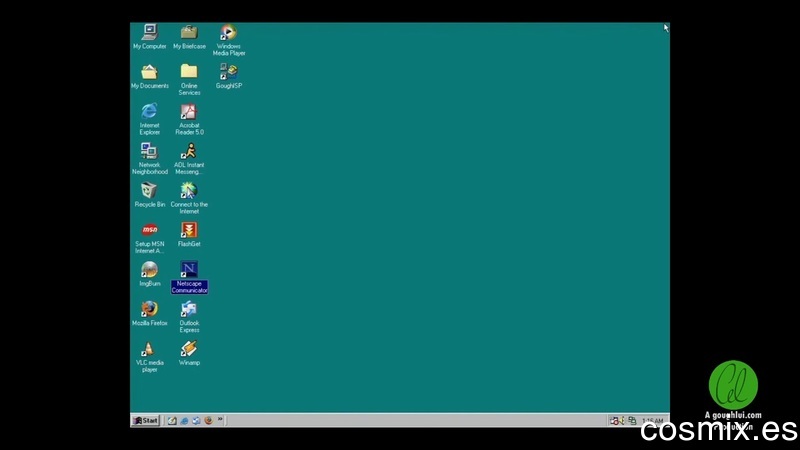
Task: Click the Show Desktop quick launch icon
Action: 172,420
